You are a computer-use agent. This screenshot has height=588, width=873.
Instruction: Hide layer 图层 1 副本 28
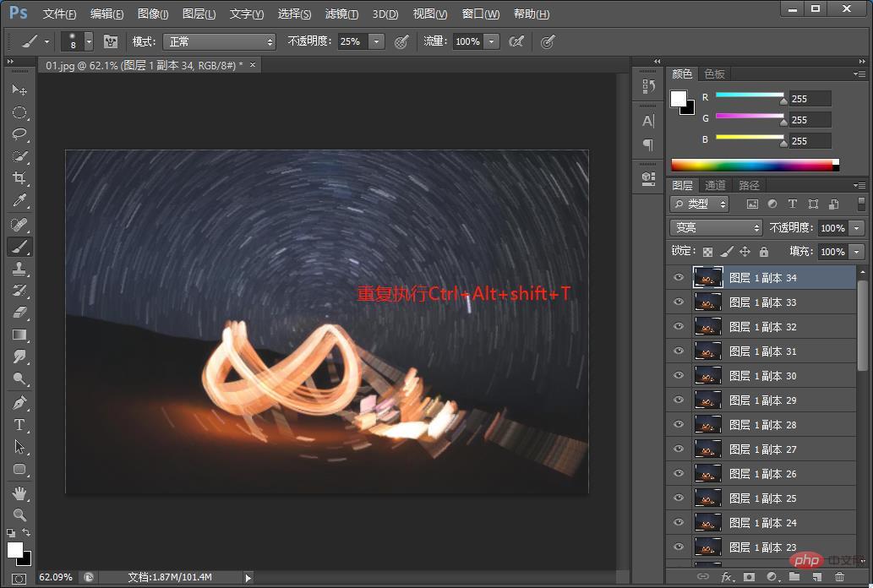pos(678,424)
